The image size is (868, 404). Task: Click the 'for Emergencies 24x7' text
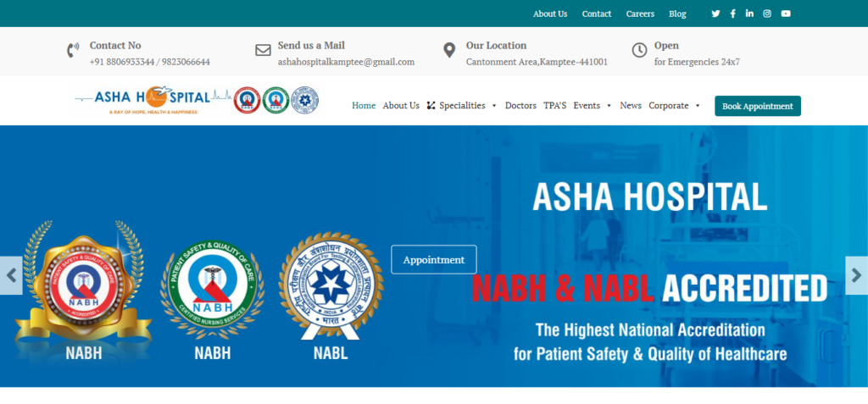(x=697, y=62)
